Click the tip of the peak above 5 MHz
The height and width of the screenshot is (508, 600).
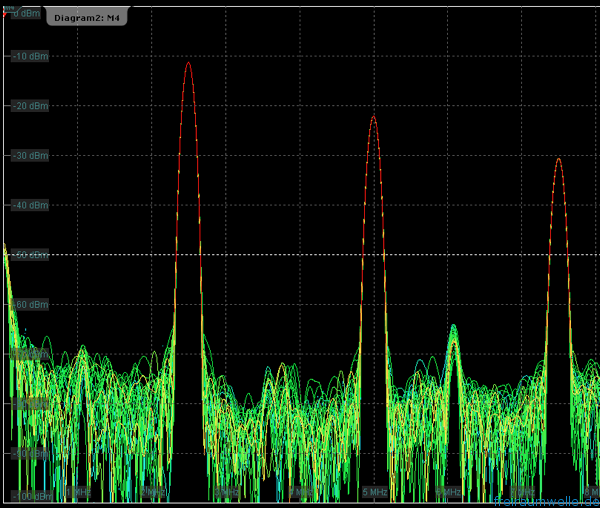click(373, 117)
